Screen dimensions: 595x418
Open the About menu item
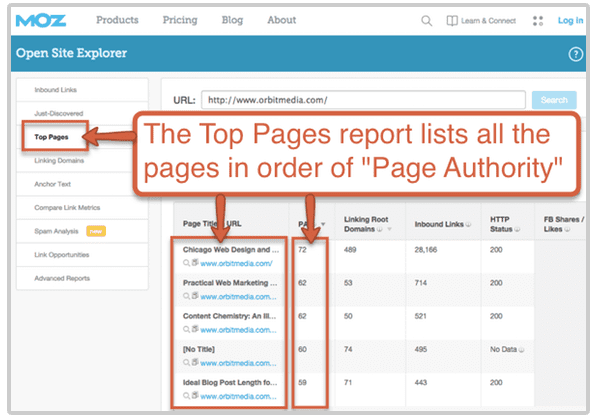[x=282, y=20]
